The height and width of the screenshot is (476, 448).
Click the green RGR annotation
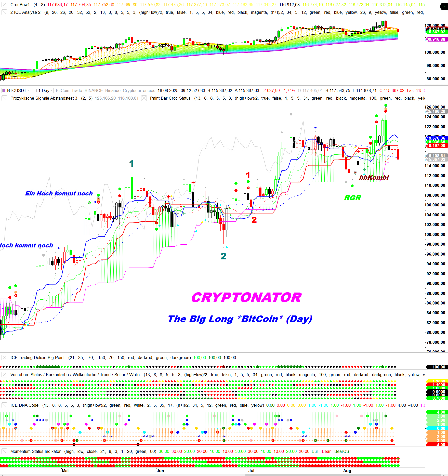coord(352,198)
